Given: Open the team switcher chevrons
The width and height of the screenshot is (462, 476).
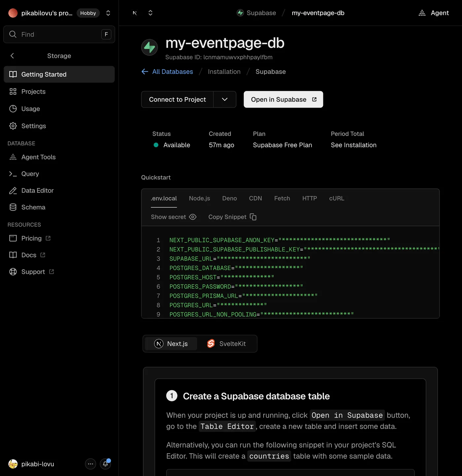Looking at the screenshot, I should [x=108, y=13].
